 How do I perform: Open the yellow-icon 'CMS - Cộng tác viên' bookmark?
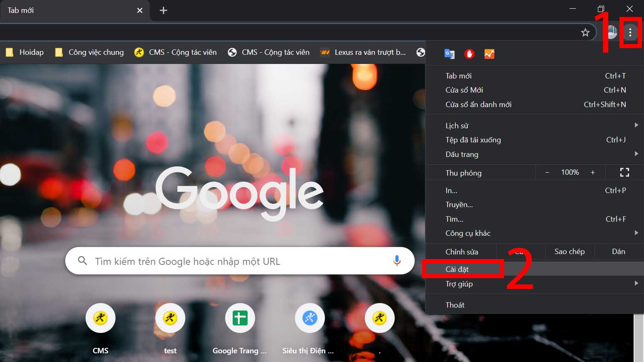click(x=176, y=52)
